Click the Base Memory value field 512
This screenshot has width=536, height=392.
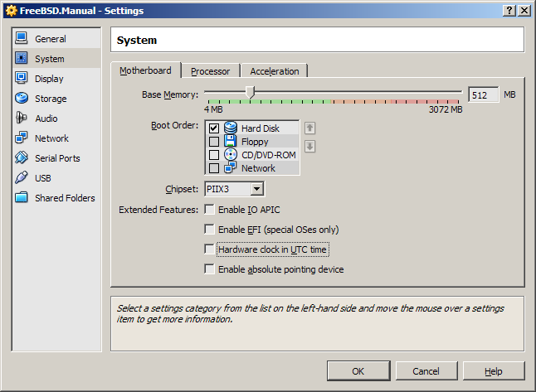tap(483, 94)
